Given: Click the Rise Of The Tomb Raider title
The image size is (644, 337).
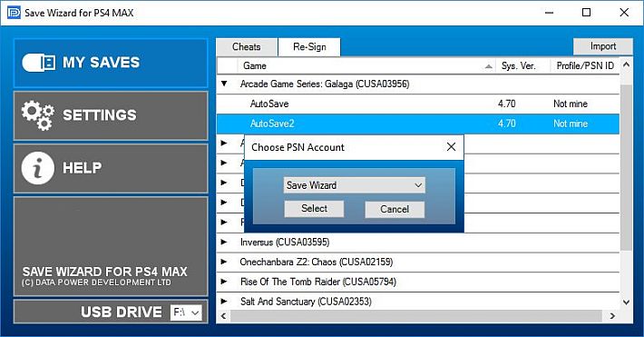Looking at the screenshot, I should tap(318, 282).
